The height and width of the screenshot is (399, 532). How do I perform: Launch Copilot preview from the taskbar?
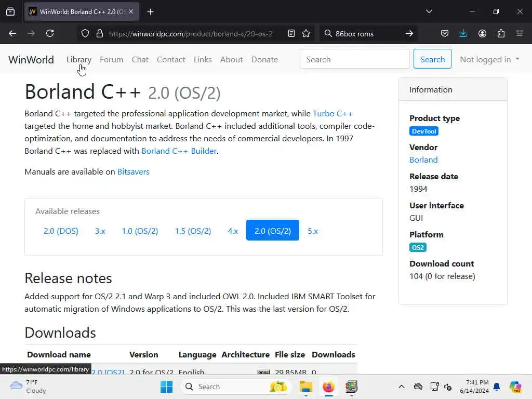(515, 387)
